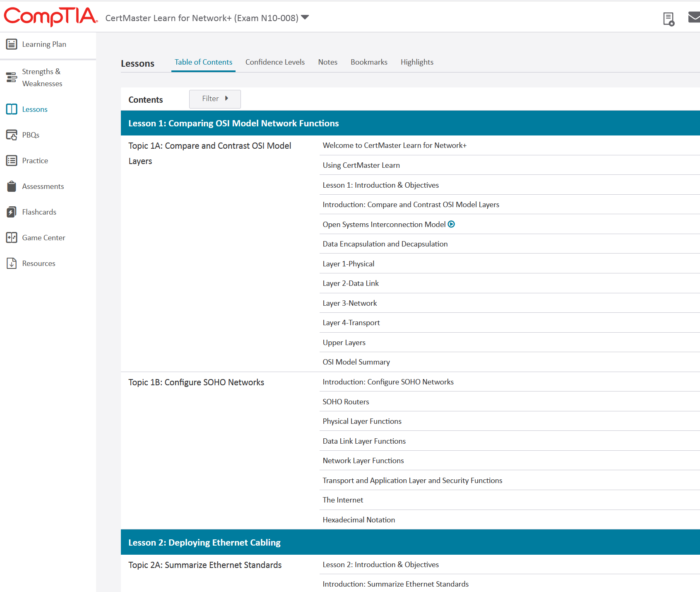Viewport: 700px width, 592px height.
Task: Switch to Bookmarks tab
Action: pos(369,62)
